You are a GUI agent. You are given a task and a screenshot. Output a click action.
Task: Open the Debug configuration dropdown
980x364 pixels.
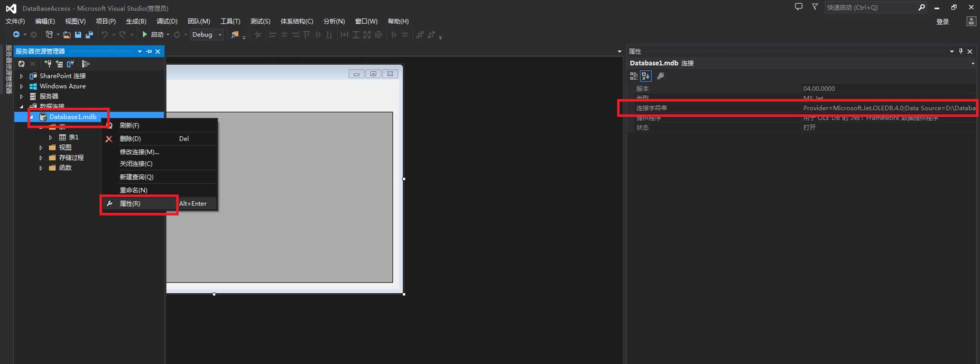coord(207,35)
